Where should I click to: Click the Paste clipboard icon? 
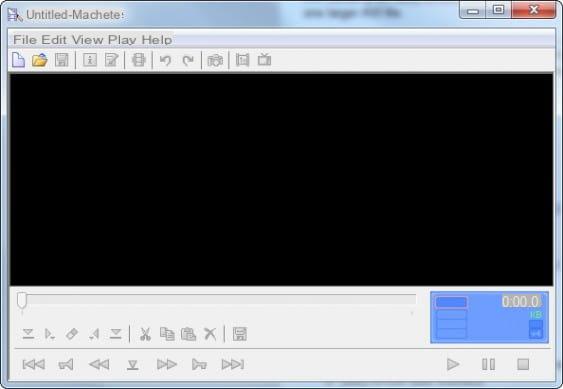[x=189, y=334]
